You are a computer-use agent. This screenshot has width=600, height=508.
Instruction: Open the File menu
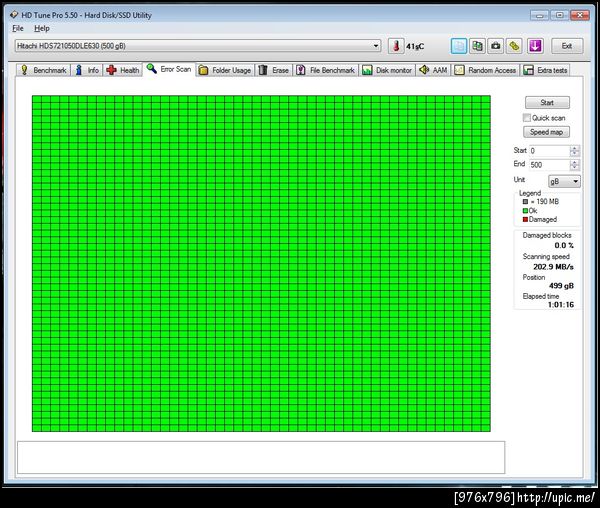pos(18,28)
